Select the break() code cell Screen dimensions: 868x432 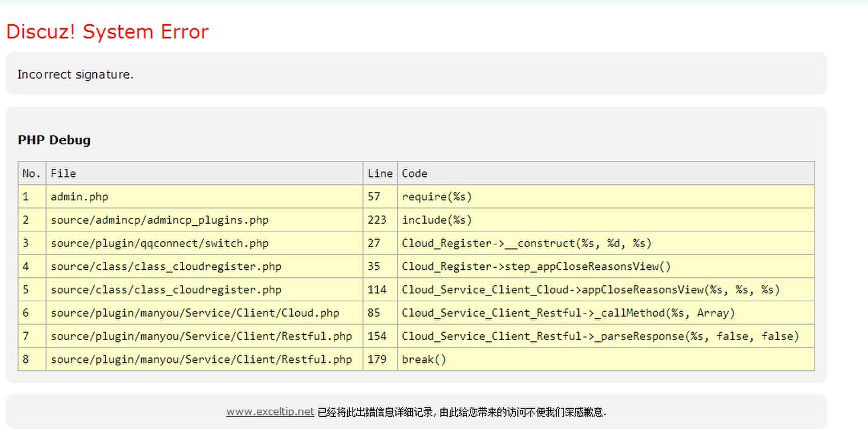(x=606, y=359)
